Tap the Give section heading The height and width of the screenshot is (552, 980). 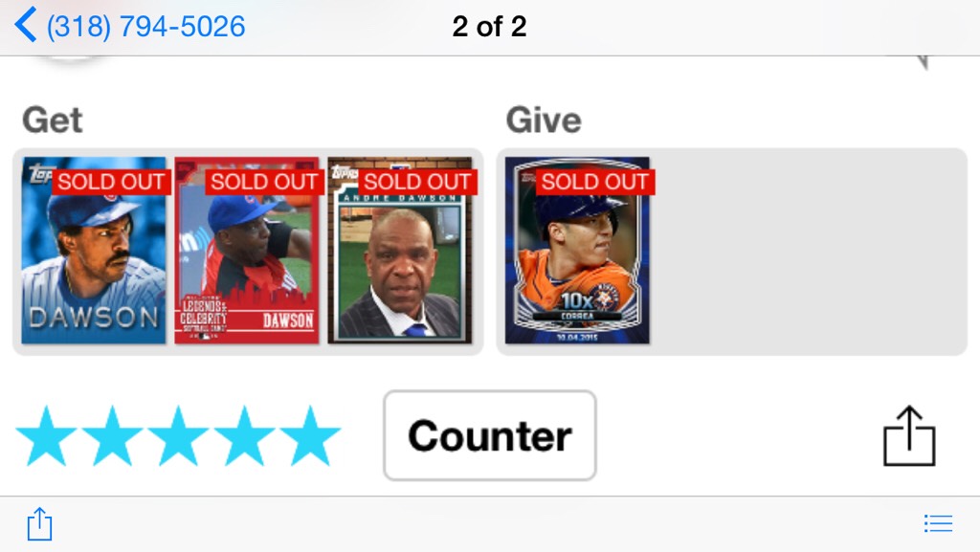pos(544,120)
